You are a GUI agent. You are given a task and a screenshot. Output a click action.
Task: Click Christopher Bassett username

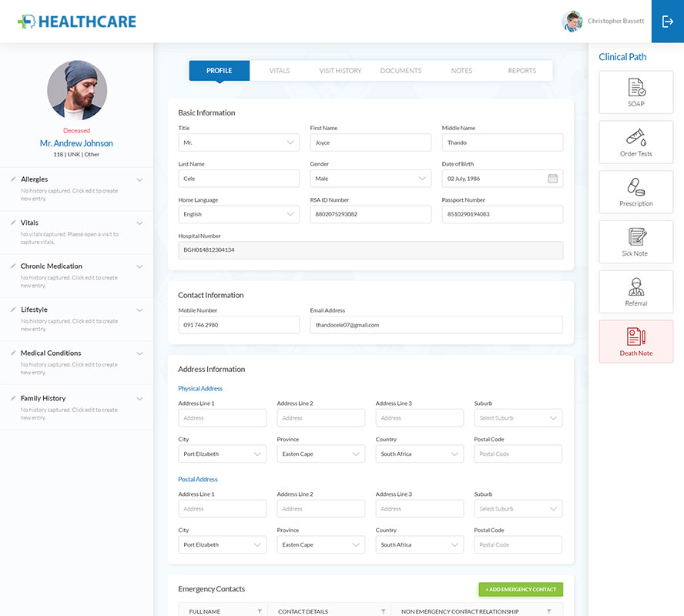(x=616, y=21)
